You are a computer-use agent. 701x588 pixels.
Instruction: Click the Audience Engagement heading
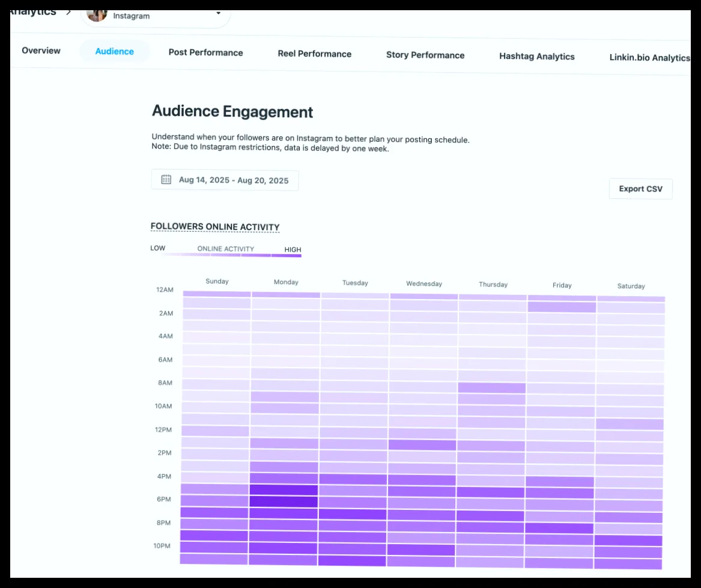pyautogui.click(x=232, y=111)
